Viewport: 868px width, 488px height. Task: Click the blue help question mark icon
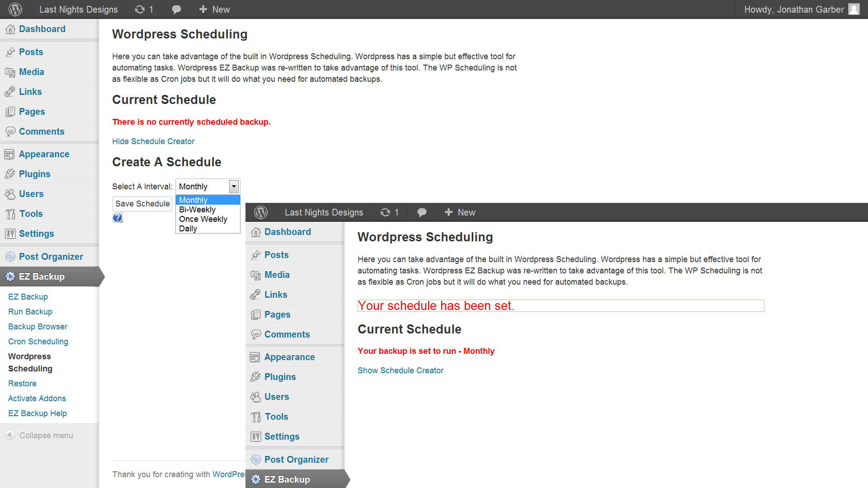click(x=118, y=218)
